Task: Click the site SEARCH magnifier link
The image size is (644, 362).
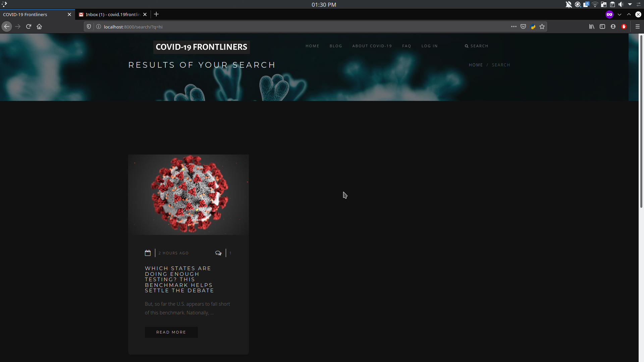Action: [x=477, y=46]
